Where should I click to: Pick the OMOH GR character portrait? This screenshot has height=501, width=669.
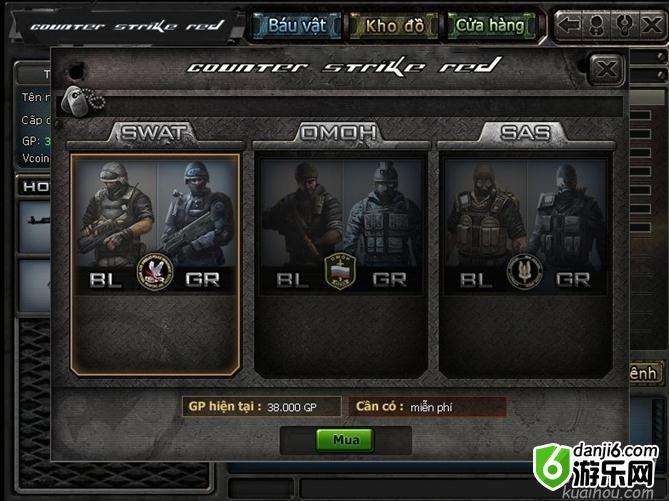tap(383, 213)
